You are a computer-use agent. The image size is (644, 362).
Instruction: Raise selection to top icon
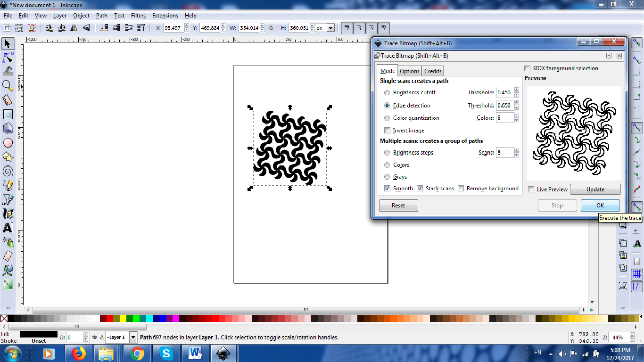click(141, 28)
